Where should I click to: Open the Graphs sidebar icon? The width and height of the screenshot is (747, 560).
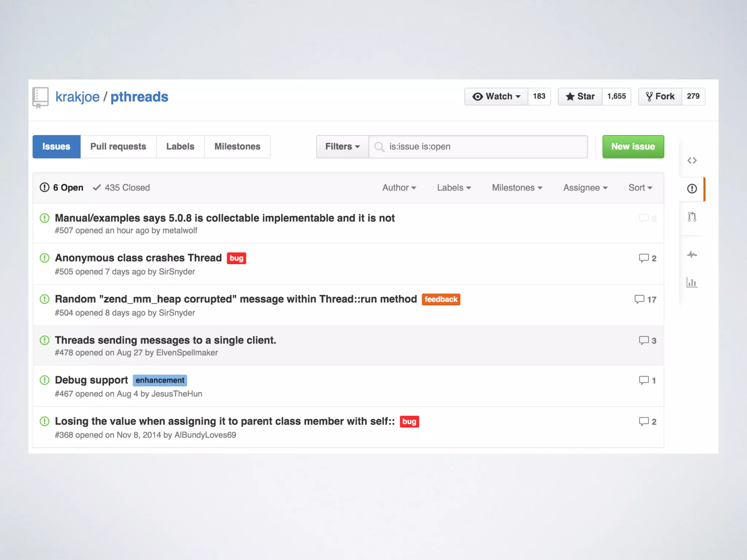pos(692,283)
